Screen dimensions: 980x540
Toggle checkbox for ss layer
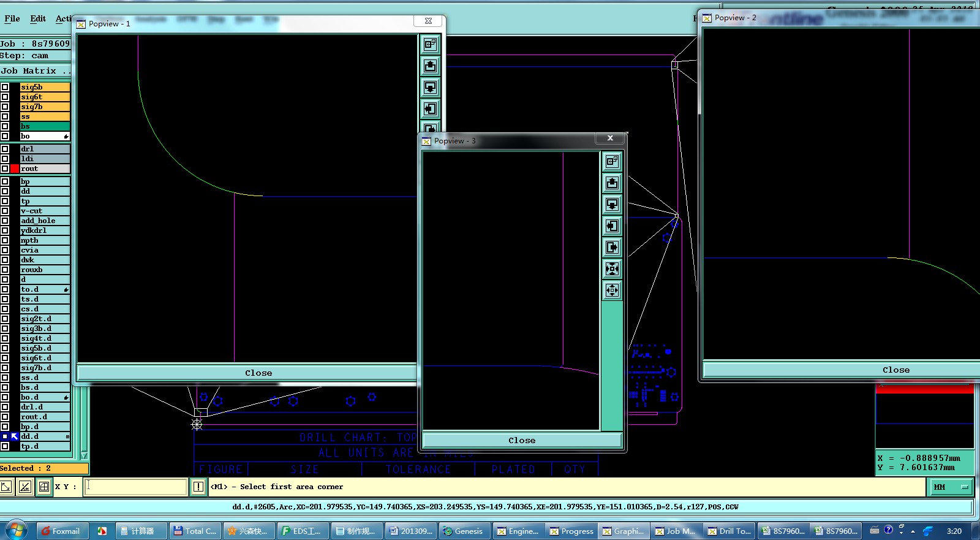click(x=5, y=116)
